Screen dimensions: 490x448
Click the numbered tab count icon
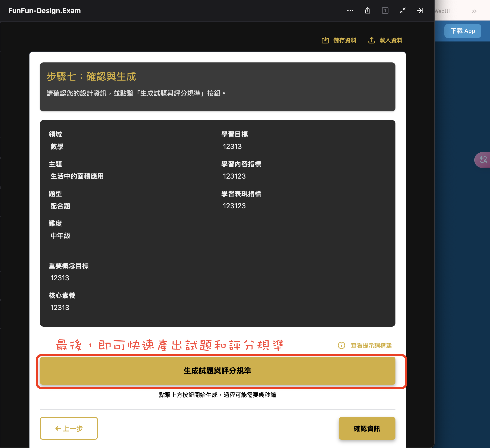coord(385,10)
